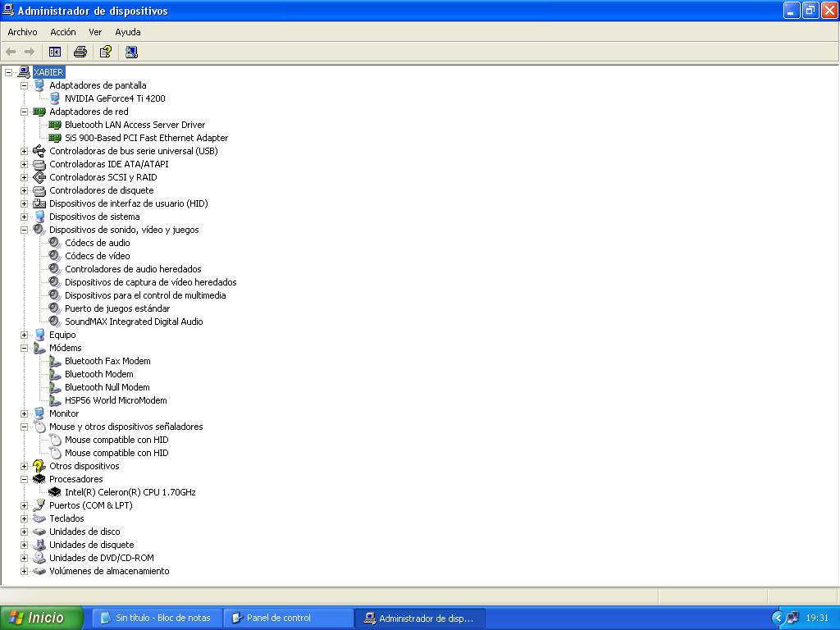Viewport: 840px width, 630px height.
Task: Expand Dispositivos de sistema
Action: point(24,217)
